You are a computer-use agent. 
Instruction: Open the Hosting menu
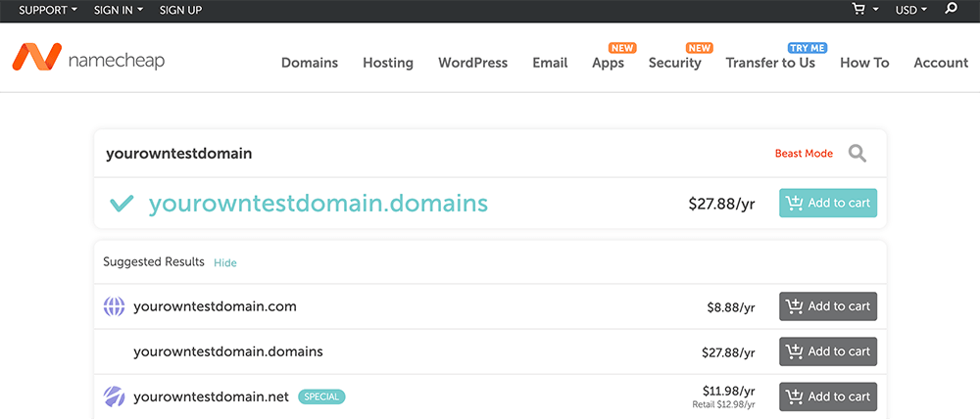388,63
